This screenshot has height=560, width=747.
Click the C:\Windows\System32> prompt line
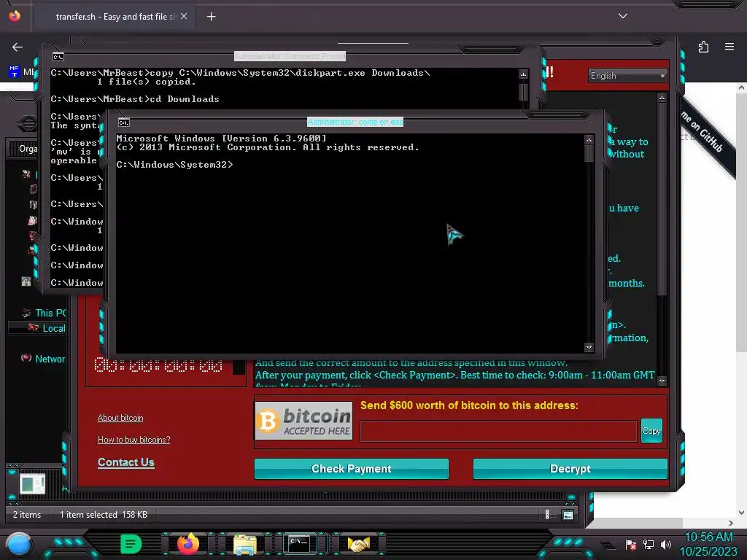174,164
